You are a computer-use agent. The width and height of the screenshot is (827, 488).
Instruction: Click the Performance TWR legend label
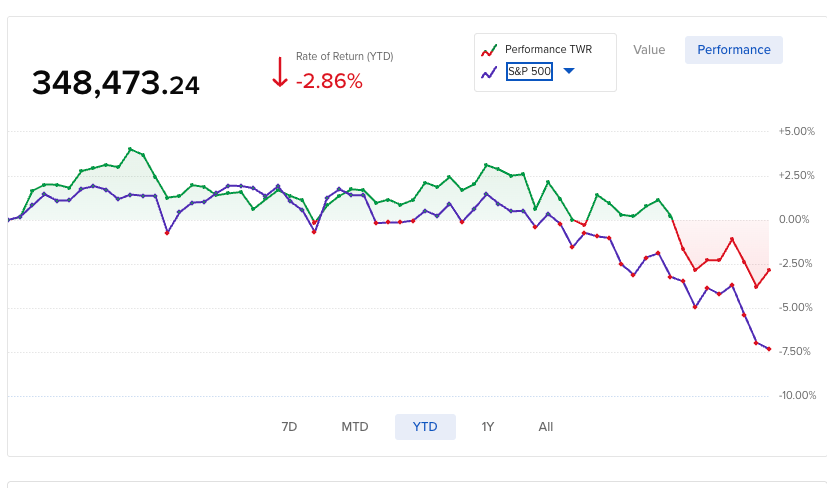pyautogui.click(x=548, y=50)
